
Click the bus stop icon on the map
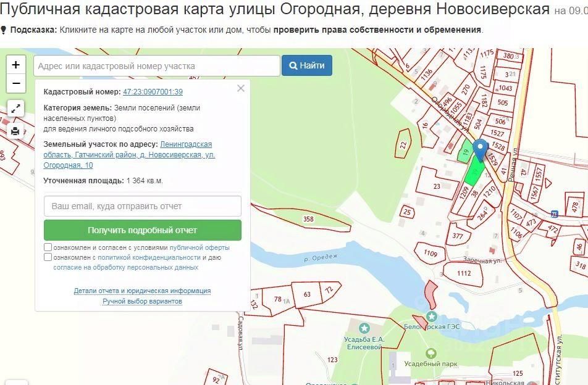click(555, 214)
